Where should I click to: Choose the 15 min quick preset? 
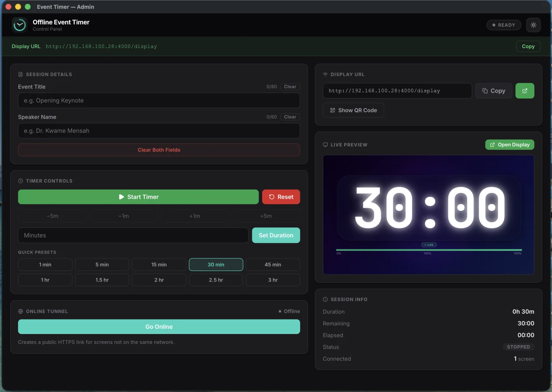[159, 265]
